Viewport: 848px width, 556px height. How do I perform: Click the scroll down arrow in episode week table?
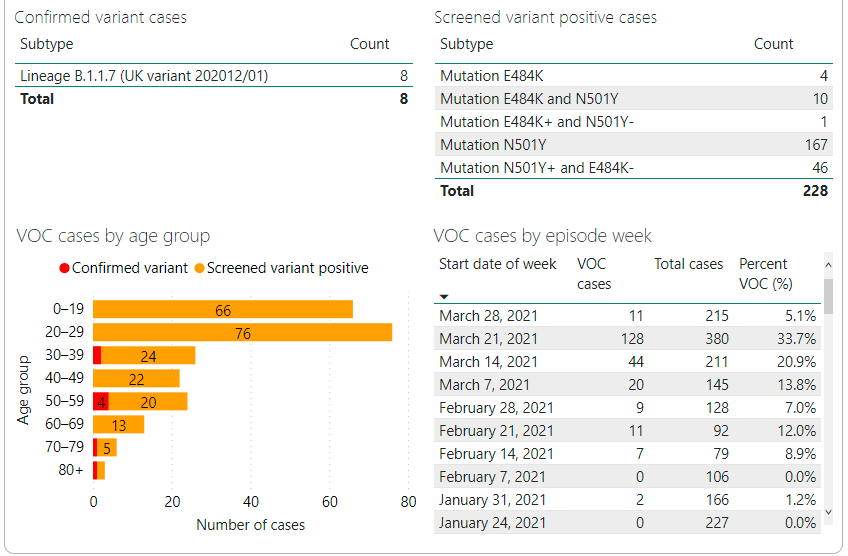tap(828, 512)
